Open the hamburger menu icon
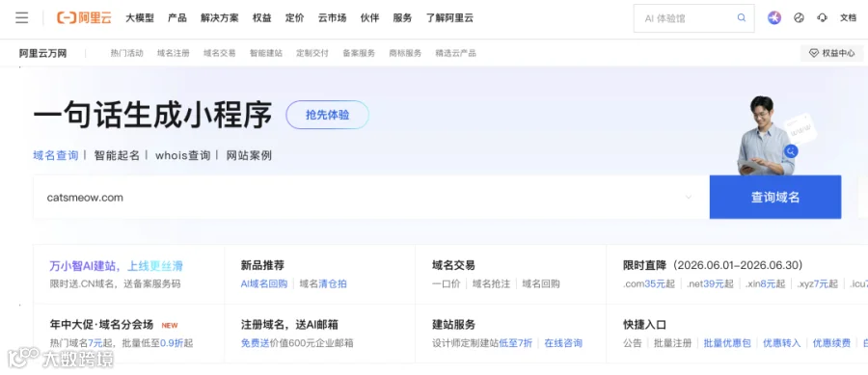The width and height of the screenshot is (868, 375). [x=21, y=18]
